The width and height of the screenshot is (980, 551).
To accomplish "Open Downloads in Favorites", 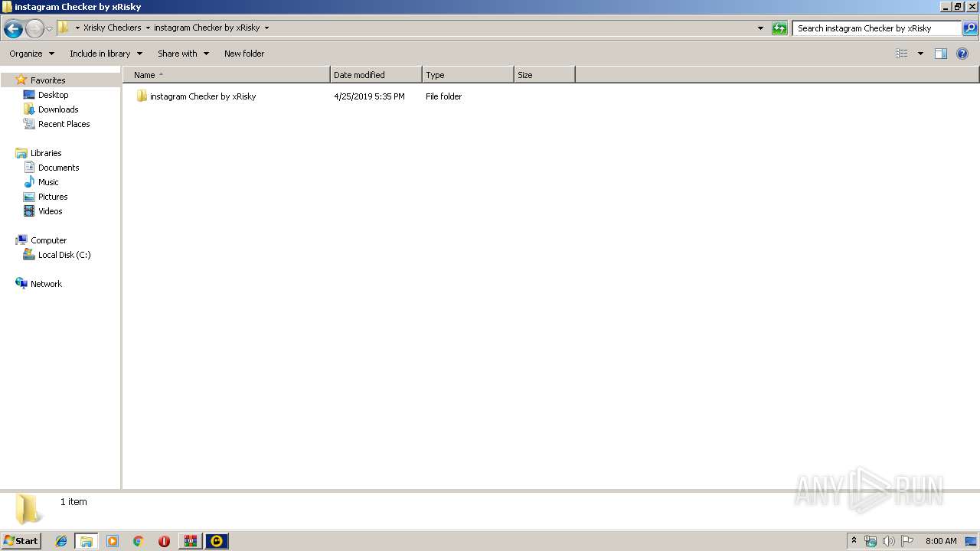I will (x=58, y=109).
